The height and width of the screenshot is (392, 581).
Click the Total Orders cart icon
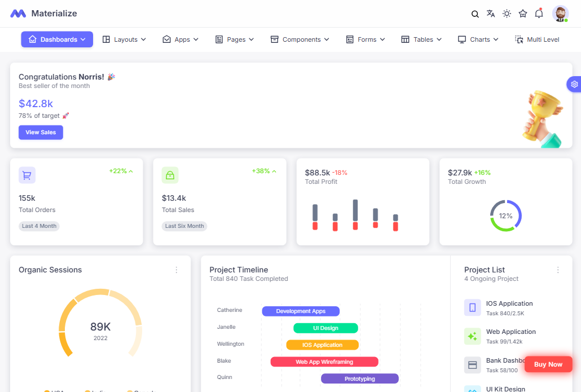point(27,175)
